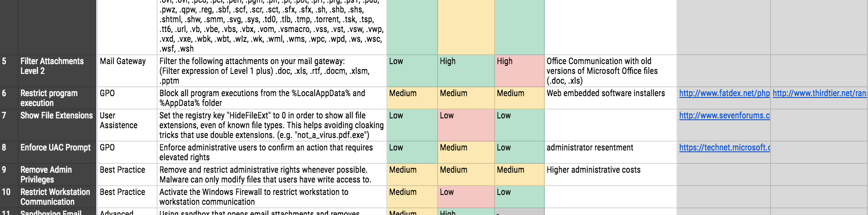Select the 'Enforce UAC Prompt' cell
This screenshot has width=868, height=215.
click(57, 148)
